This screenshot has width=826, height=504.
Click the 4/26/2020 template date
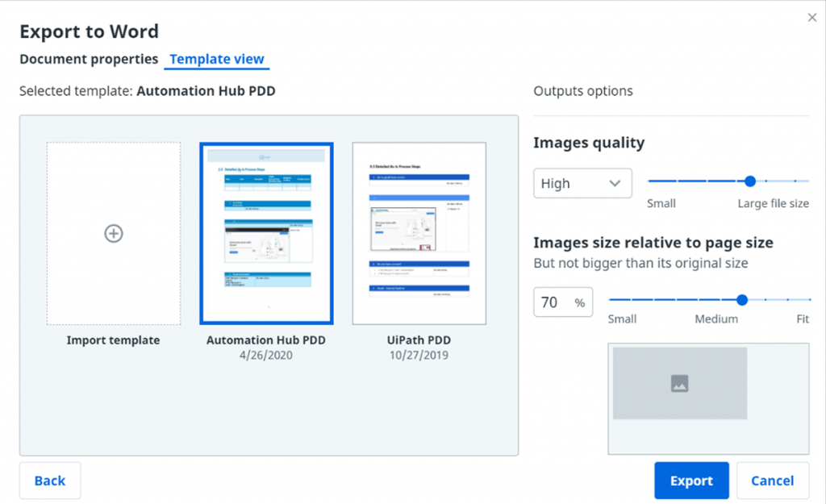click(x=266, y=356)
